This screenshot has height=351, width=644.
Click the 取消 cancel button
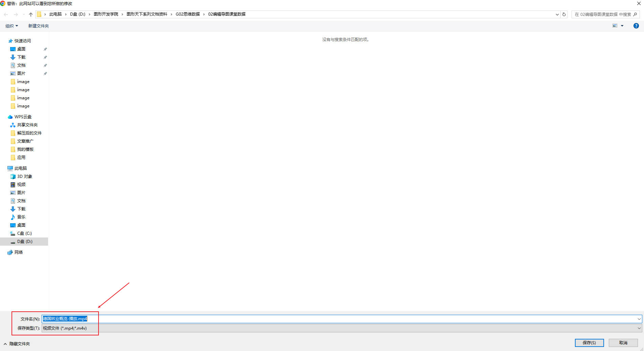[x=623, y=343]
